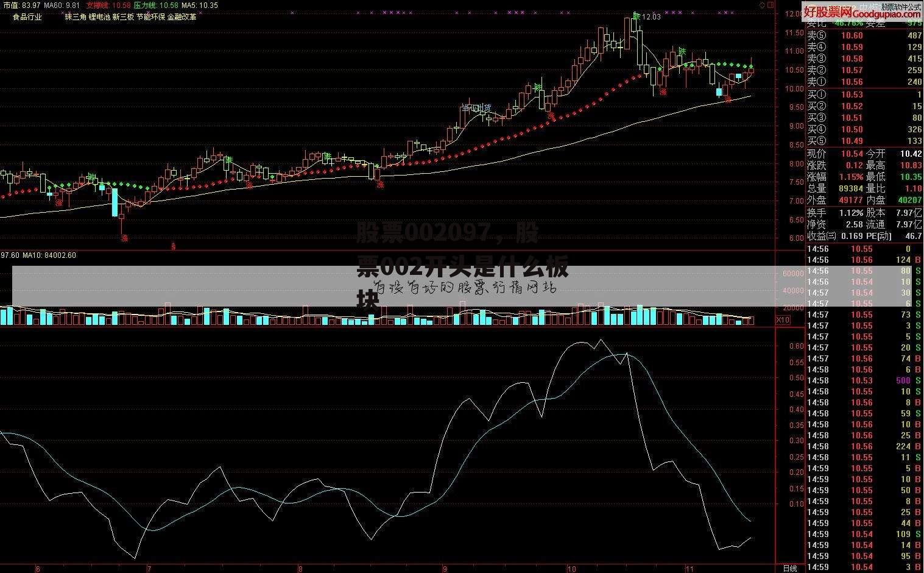This screenshot has width=924, height=573.
Task: Click the 最高 10.83 value
Action: tap(910, 166)
